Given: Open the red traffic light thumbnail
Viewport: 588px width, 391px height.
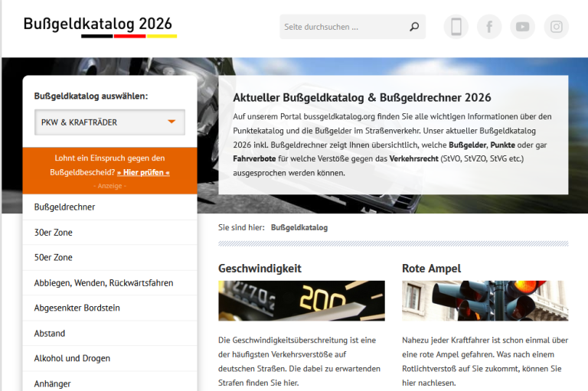Looking at the screenshot, I should 485,301.
